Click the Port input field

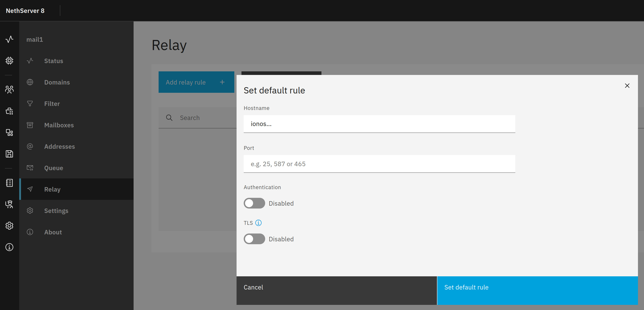point(379,164)
